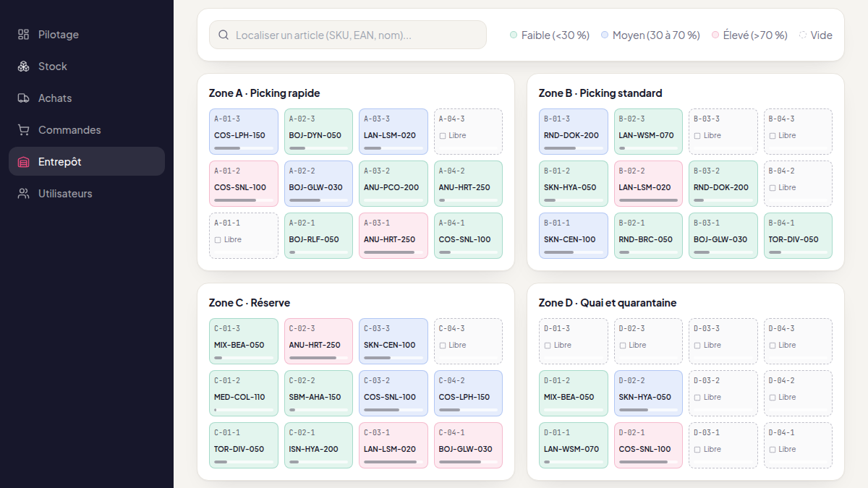Screen dimensions: 868x488
Task: Click the Achats truck icon
Action: [x=24, y=98]
